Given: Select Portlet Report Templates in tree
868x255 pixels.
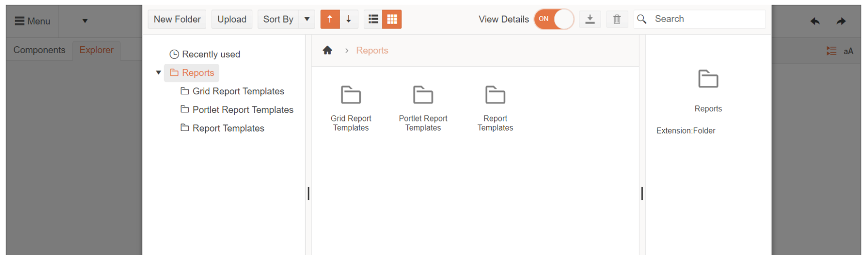Looking at the screenshot, I should [242, 109].
